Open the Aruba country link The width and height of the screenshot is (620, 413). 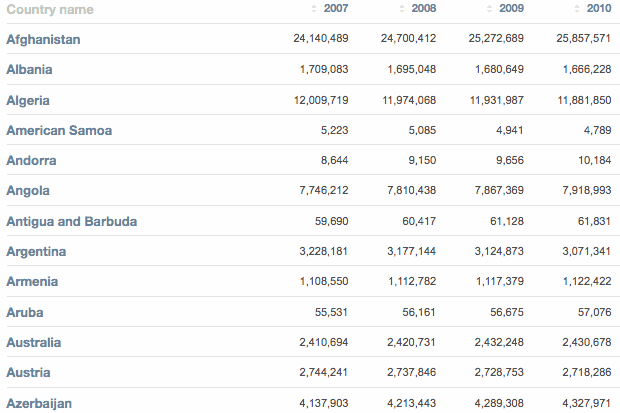(25, 313)
